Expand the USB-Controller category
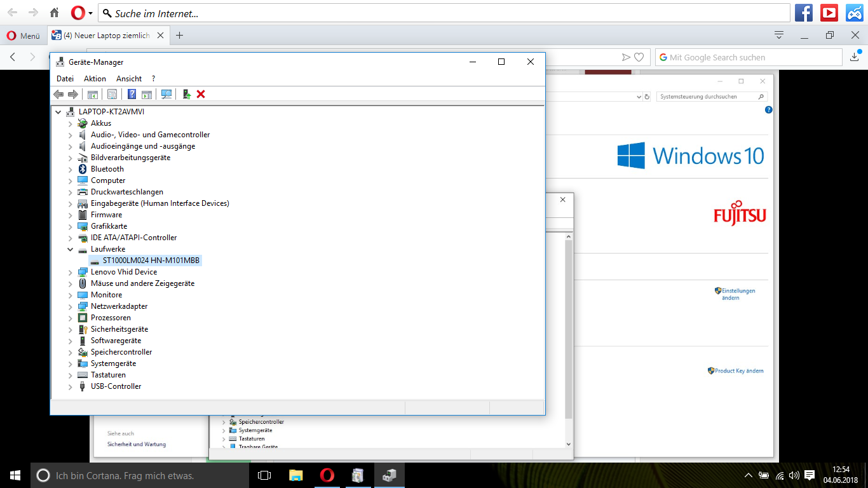This screenshot has height=488, width=868. click(x=71, y=386)
